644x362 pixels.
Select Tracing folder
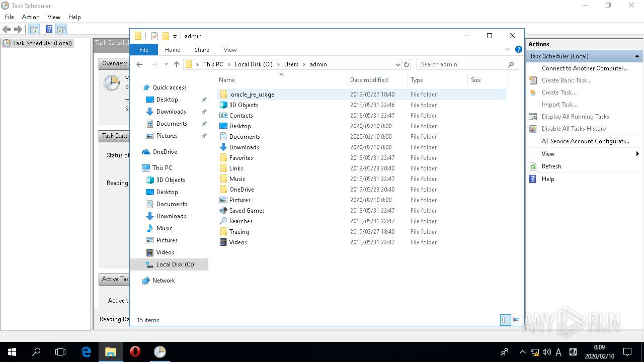pyautogui.click(x=362, y=232)
